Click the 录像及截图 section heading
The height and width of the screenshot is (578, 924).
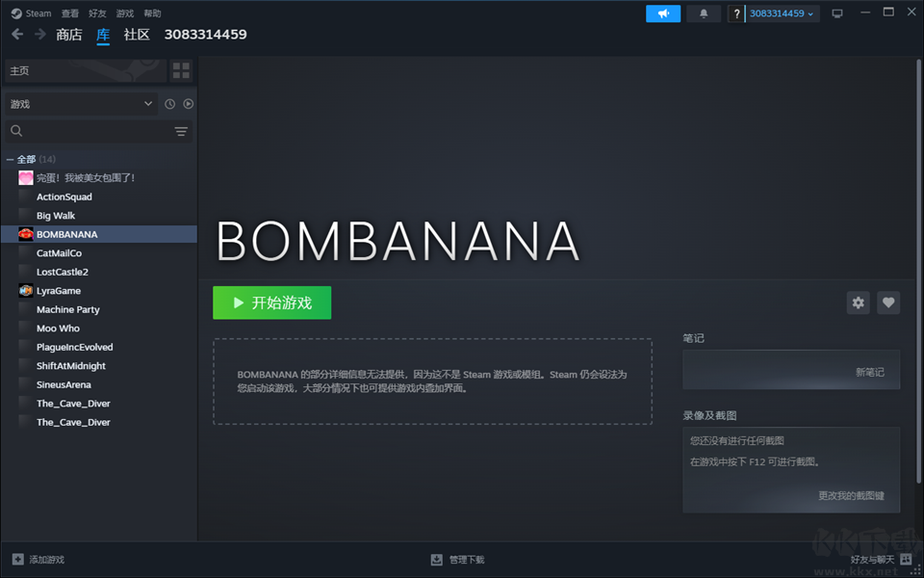709,416
